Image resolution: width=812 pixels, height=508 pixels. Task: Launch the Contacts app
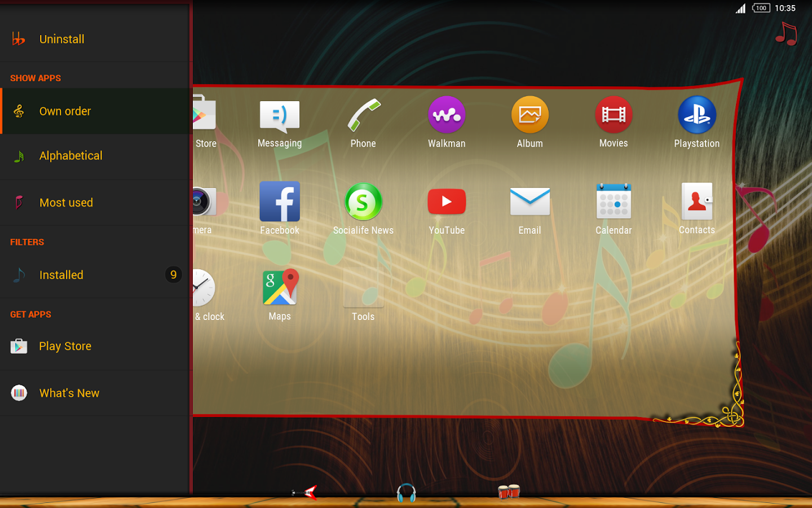point(697,208)
